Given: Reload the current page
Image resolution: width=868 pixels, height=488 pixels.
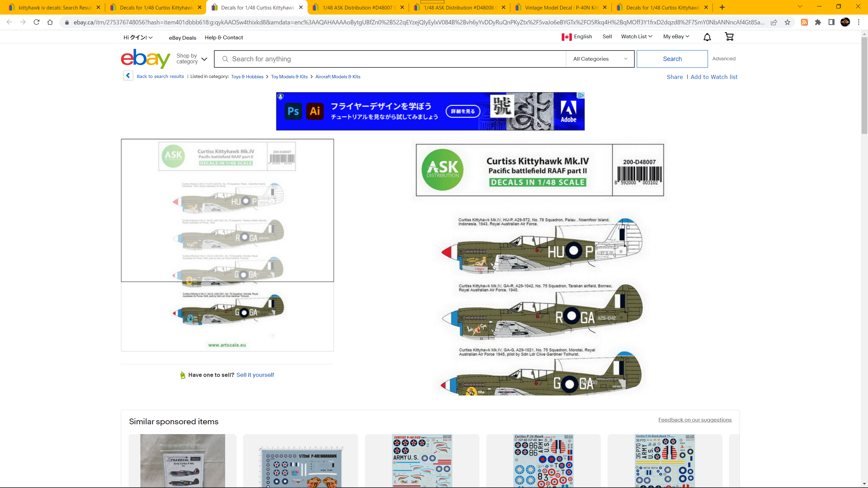Looking at the screenshot, I should [x=37, y=22].
